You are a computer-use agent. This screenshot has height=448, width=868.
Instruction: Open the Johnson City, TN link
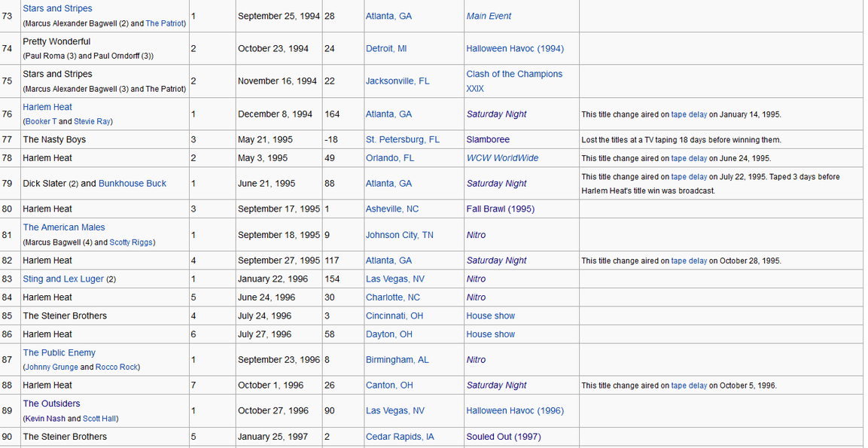tap(400, 235)
